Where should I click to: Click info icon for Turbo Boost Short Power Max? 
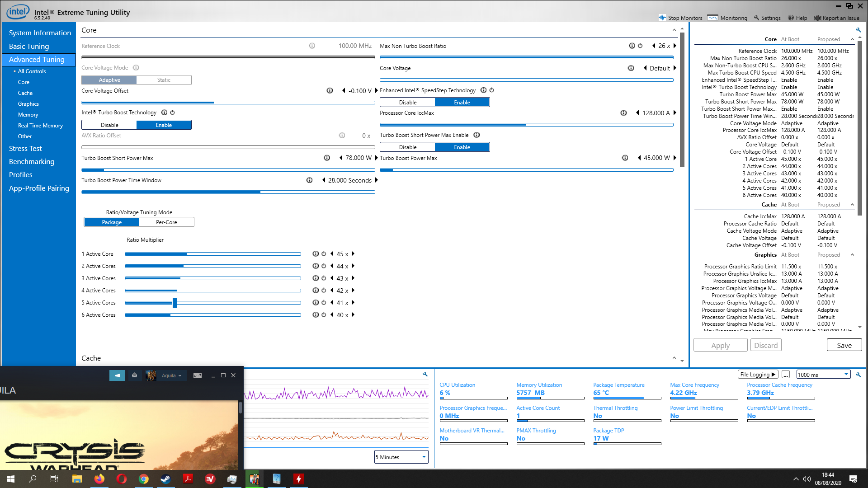(x=327, y=158)
